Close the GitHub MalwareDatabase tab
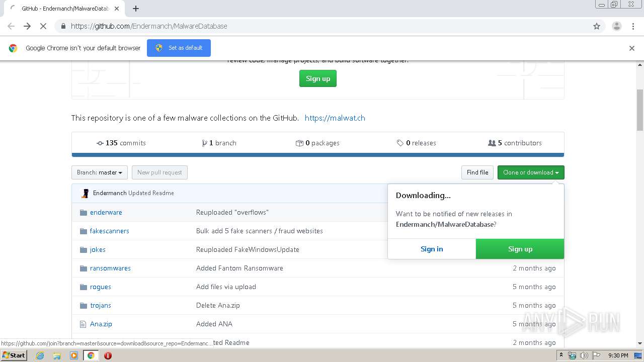Image resolution: width=644 pixels, height=362 pixels. (117, 9)
